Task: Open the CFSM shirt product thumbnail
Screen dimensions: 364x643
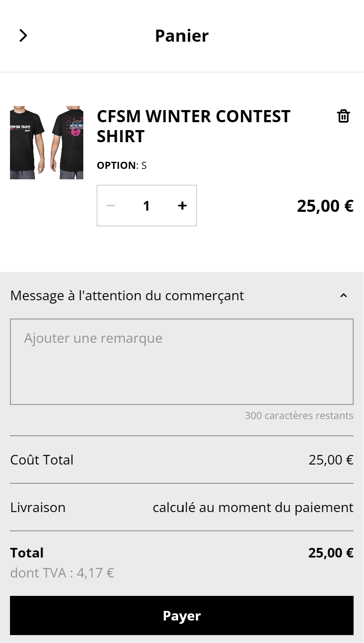Action: (x=47, y=143)
